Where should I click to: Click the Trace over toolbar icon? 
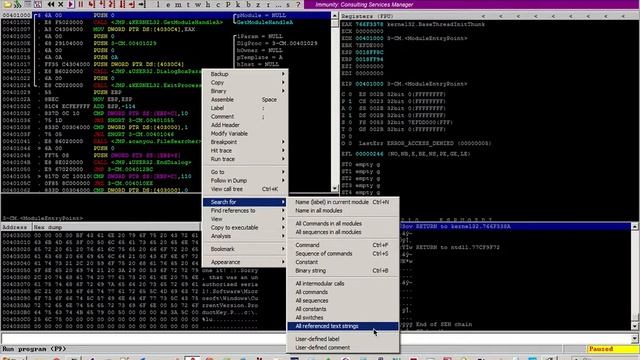point(122,4)
